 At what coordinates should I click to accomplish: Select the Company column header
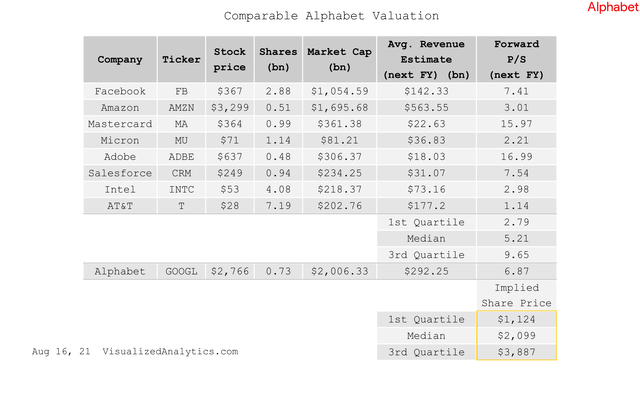tap(120, 60)
